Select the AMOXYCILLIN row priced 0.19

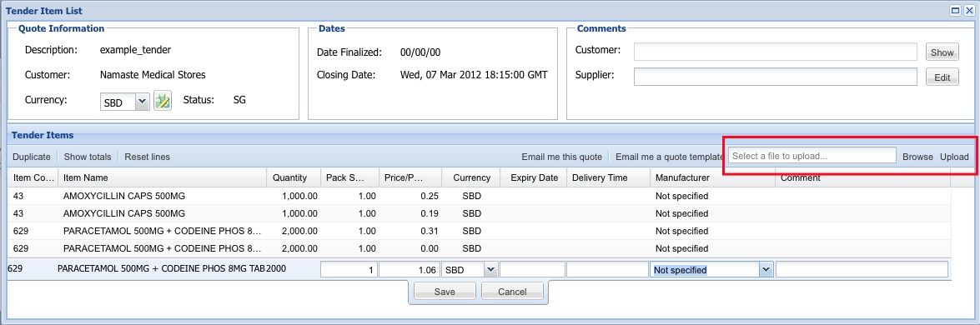480,213
